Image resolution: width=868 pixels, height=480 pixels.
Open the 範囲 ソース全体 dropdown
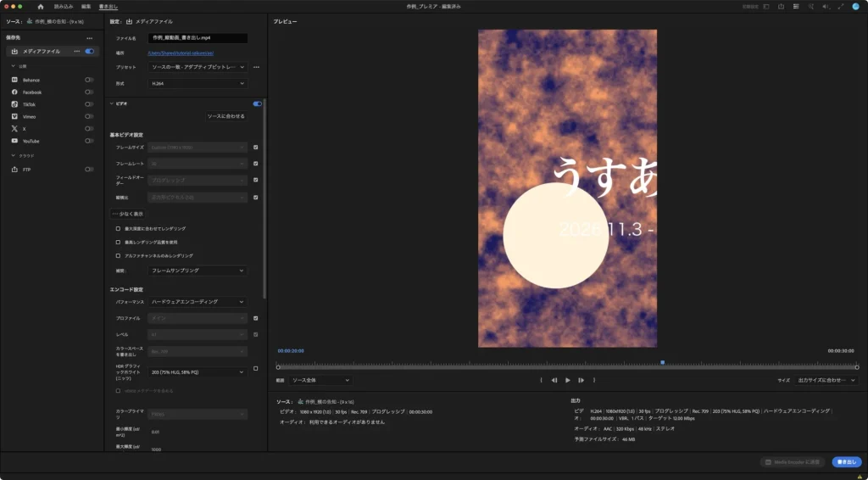tap(320, 380)
